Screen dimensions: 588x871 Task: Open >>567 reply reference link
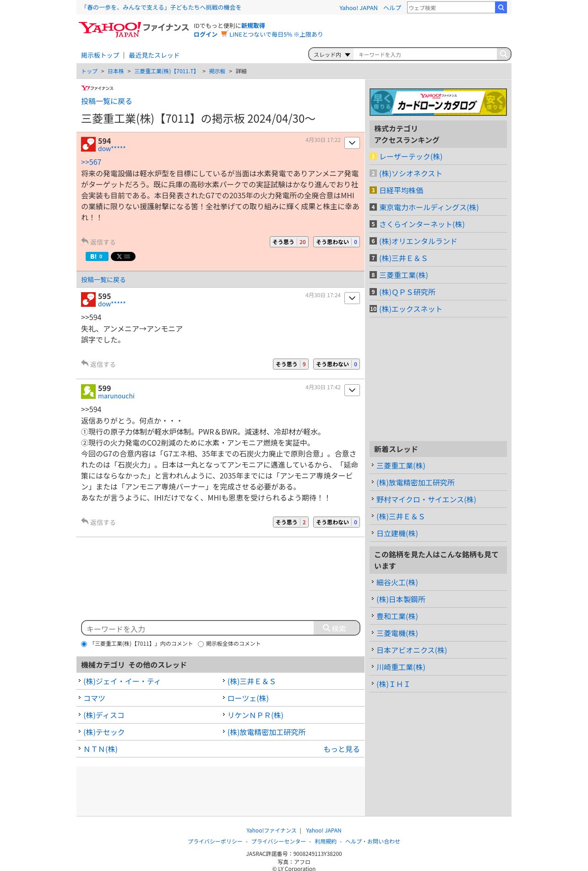click(x=91, y=162)
